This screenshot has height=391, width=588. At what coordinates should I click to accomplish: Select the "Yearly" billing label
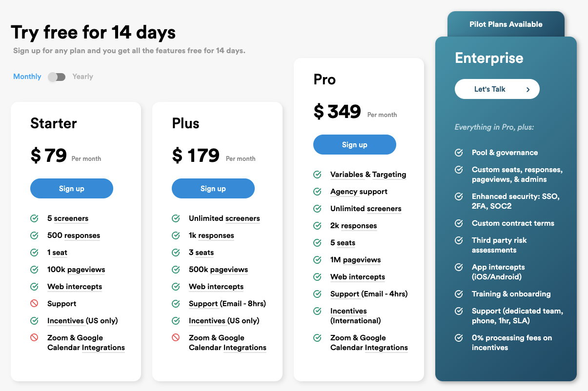coord(82,77)
